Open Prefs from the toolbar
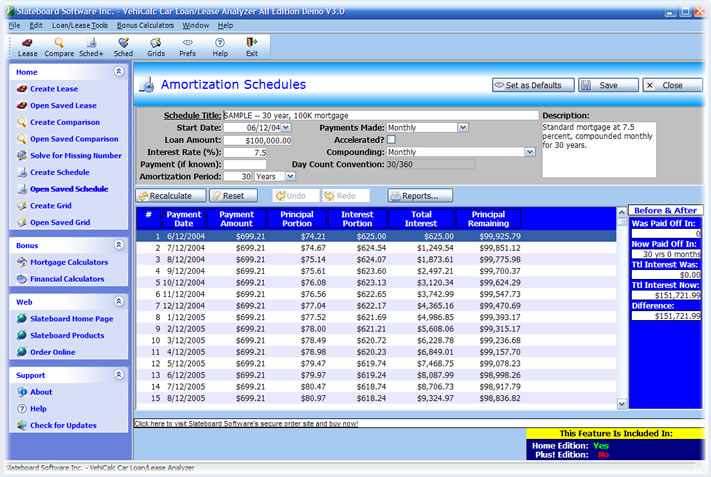711x477 pixels. [x=188, y=46]
